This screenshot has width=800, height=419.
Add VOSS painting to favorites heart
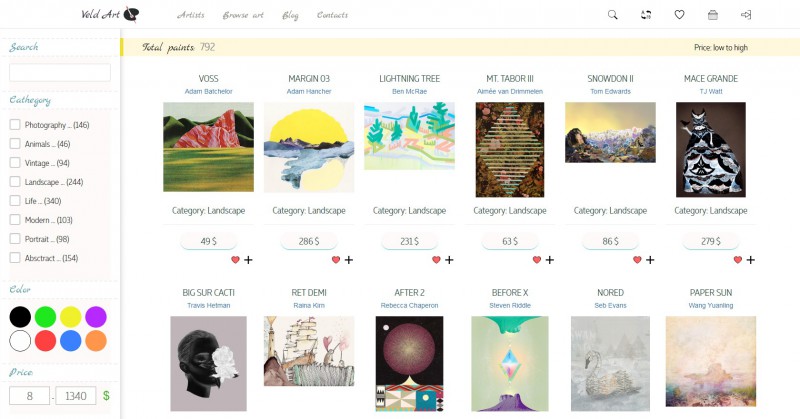pyautogui.click(x=235, y=260)
